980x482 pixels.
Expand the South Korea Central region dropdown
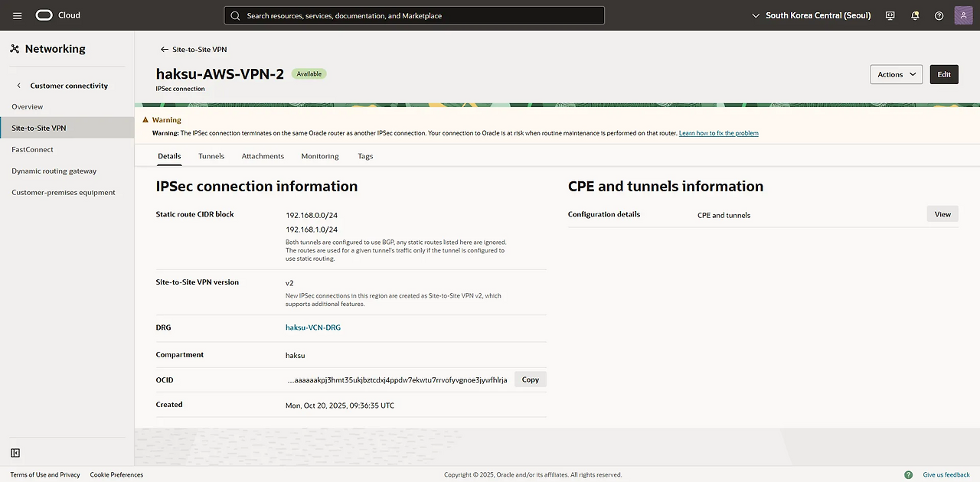pyautogui.click(x=812, y=15)
